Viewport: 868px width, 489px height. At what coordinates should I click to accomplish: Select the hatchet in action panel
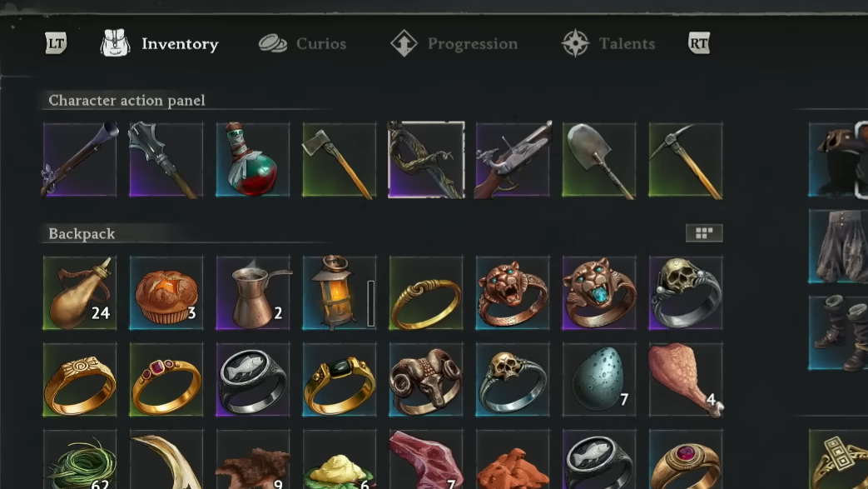tap(340, 160)
